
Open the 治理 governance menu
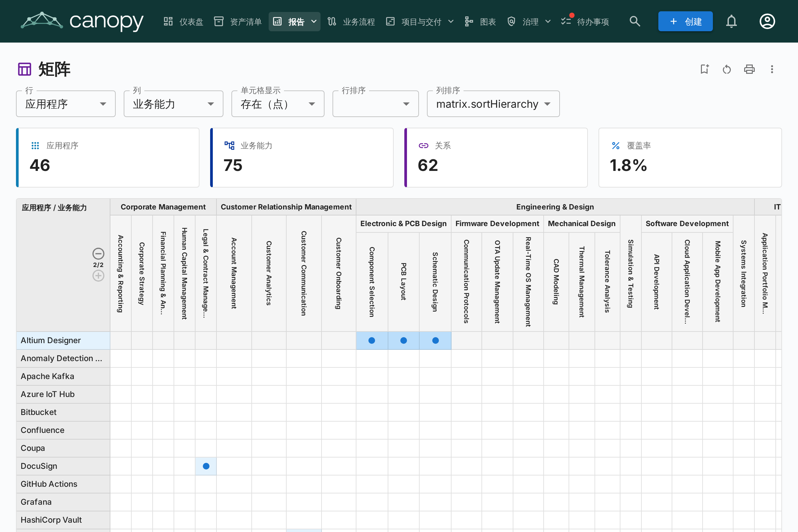[x=529, y=22]
